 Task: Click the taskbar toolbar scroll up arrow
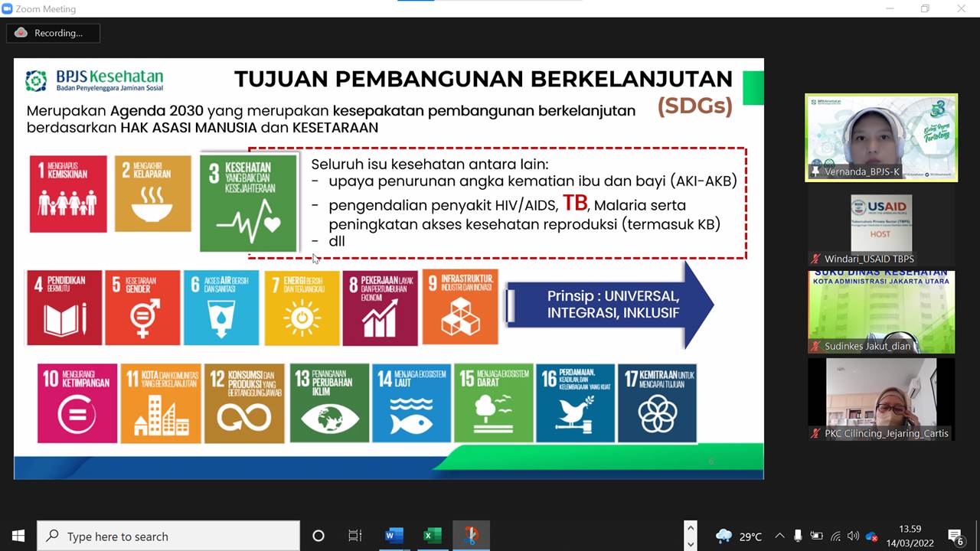click(691, 528)
